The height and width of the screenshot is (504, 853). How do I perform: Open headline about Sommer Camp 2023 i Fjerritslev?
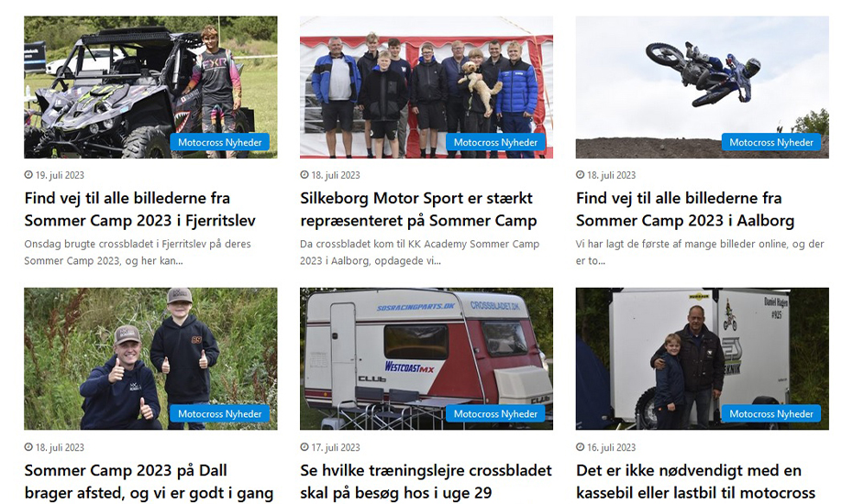click(139, 209)
